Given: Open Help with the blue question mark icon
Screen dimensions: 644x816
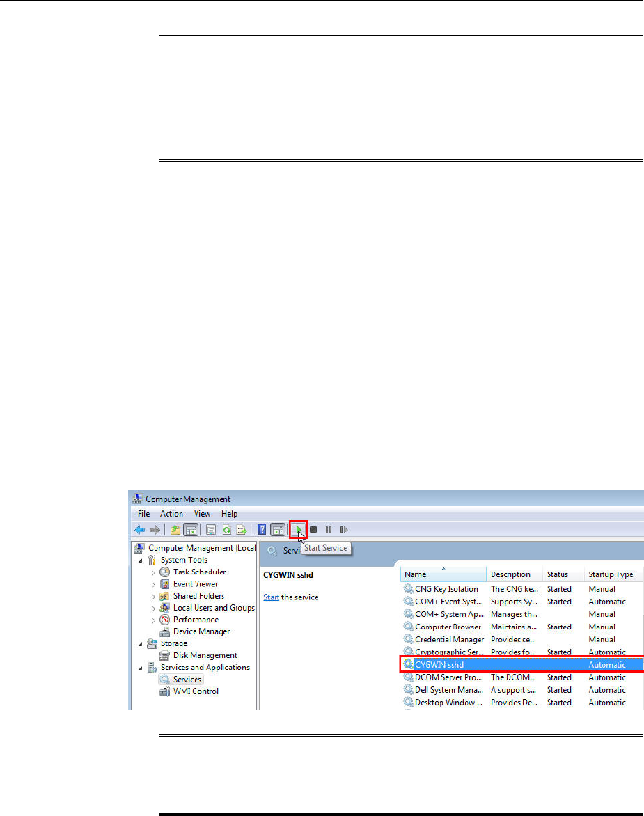Looking at the screenshot, I should 262,530.
